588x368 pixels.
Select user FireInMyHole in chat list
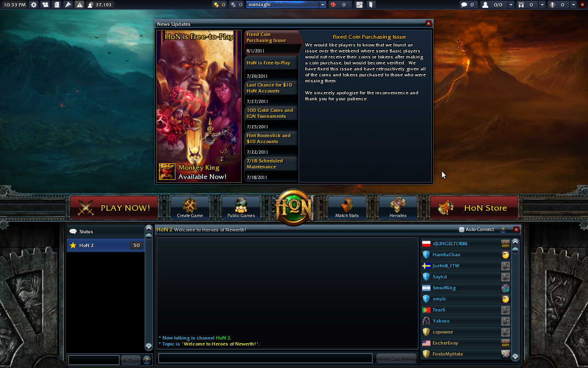(465, 354)
